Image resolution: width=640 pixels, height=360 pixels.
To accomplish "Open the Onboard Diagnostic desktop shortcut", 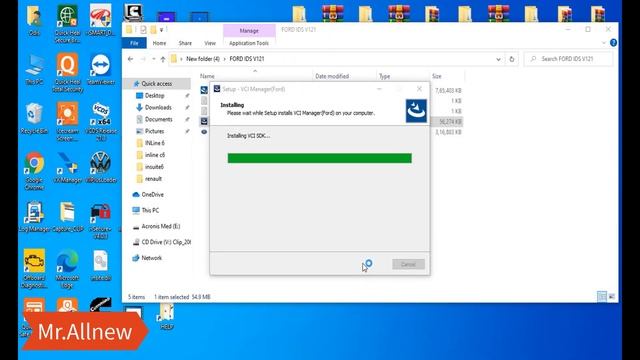I will click(34, 269).
